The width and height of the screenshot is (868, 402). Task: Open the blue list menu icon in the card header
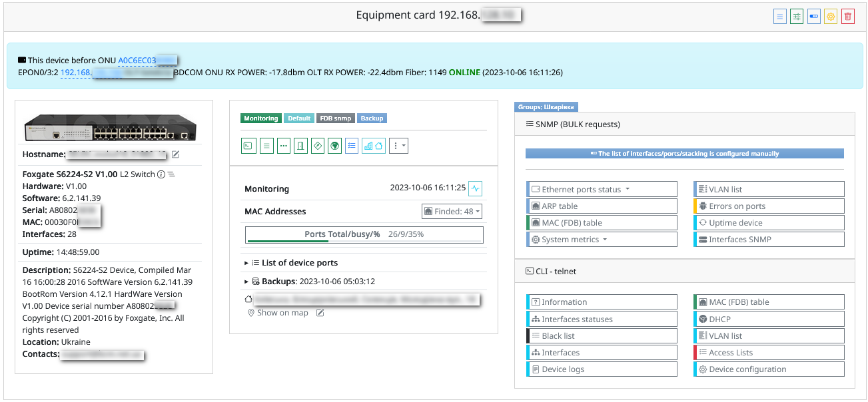coord(780,17)
